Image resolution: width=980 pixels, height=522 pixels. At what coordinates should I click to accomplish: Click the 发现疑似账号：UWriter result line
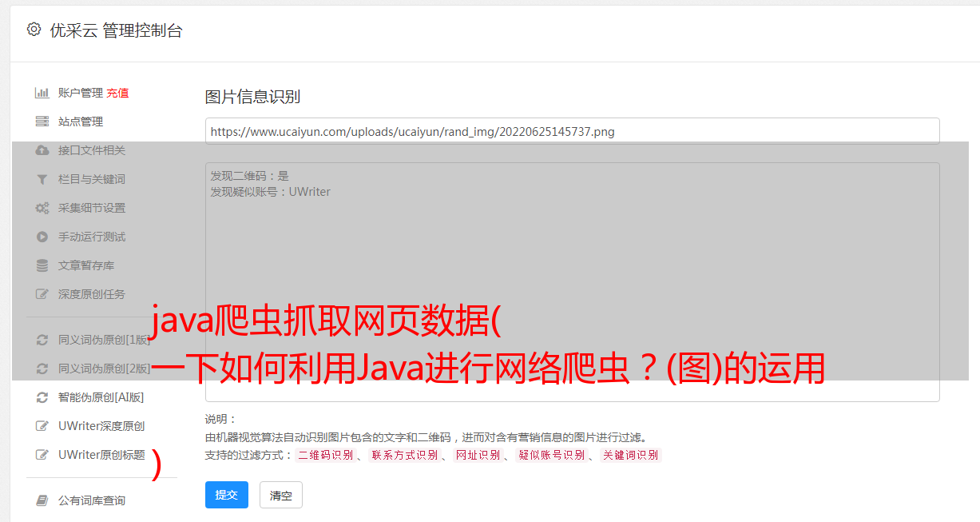click(270, 192)
